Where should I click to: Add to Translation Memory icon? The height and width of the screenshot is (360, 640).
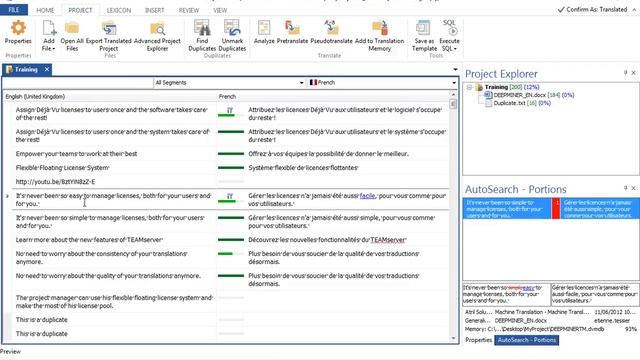tap(380, 28)
